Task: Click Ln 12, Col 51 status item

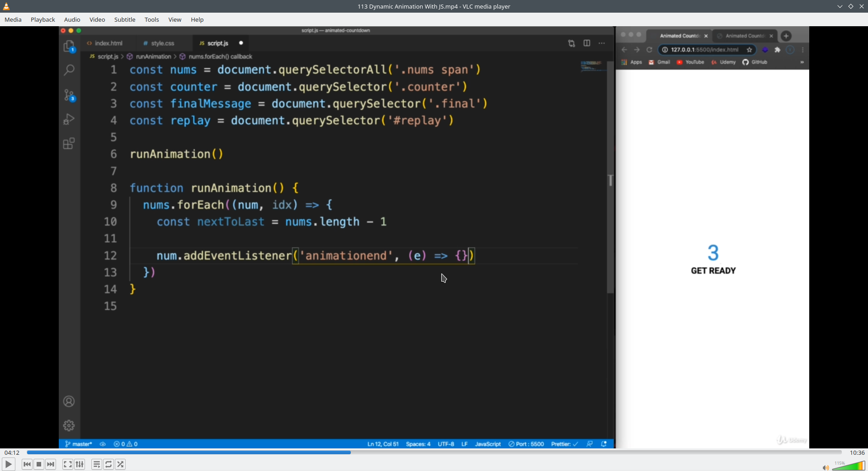Action: (x=383, y=444)
